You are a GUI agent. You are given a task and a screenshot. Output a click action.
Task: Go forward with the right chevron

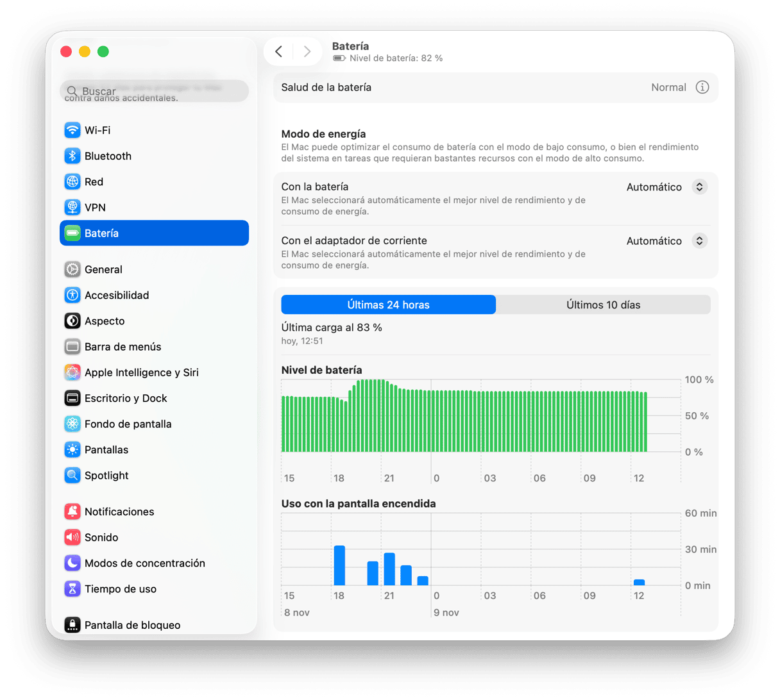pos(307,51)
